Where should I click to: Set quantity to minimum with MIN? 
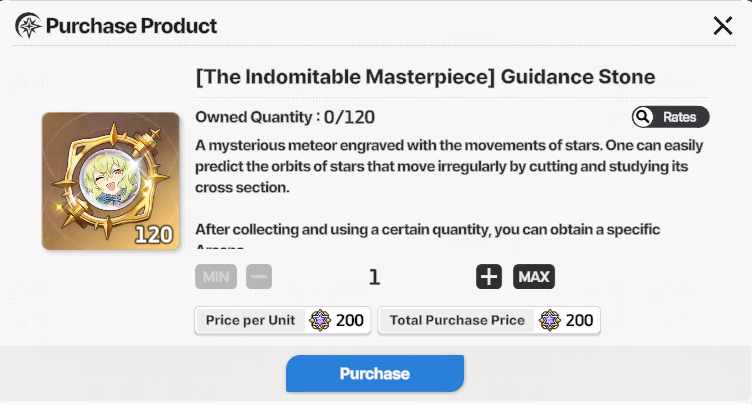(216, 277)
